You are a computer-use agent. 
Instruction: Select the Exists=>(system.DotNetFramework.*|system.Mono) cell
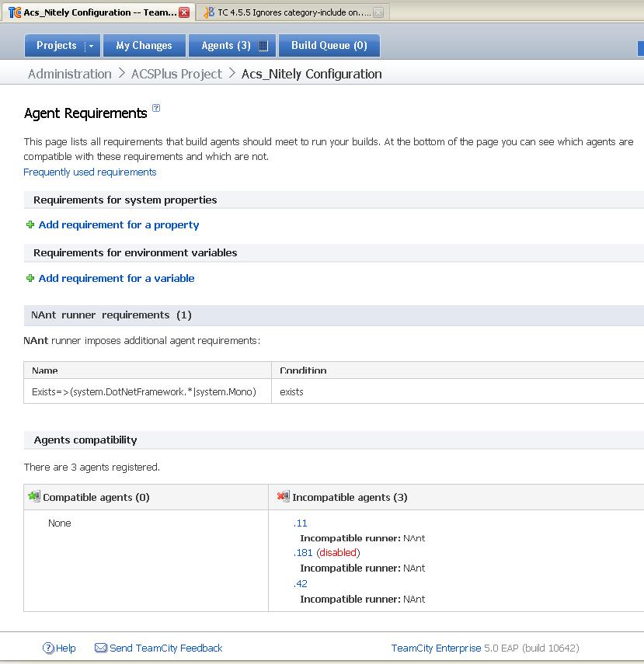148,391
